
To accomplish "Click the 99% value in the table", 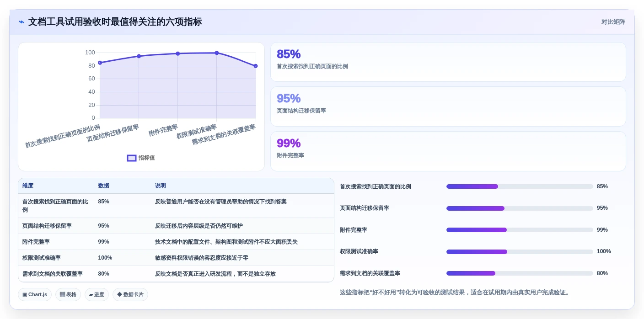I will pyautogui.click(x=103, y=242).
